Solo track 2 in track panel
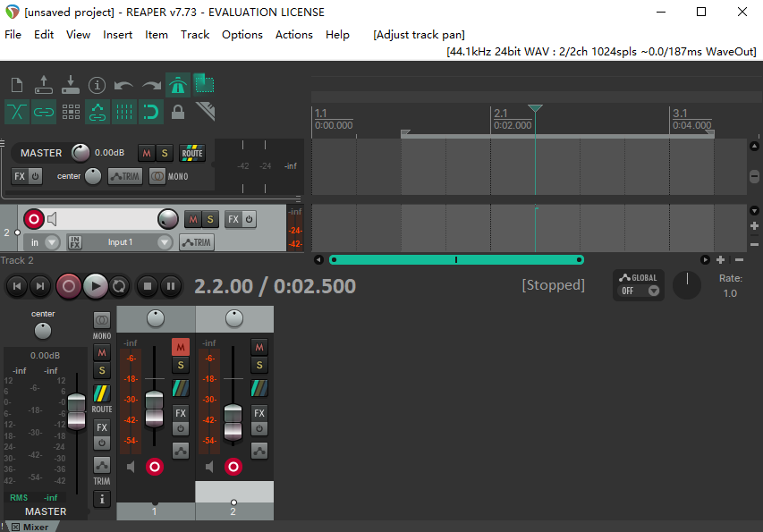Image resolution: width=763 pixels, height=532 pixels. (210, 219)
